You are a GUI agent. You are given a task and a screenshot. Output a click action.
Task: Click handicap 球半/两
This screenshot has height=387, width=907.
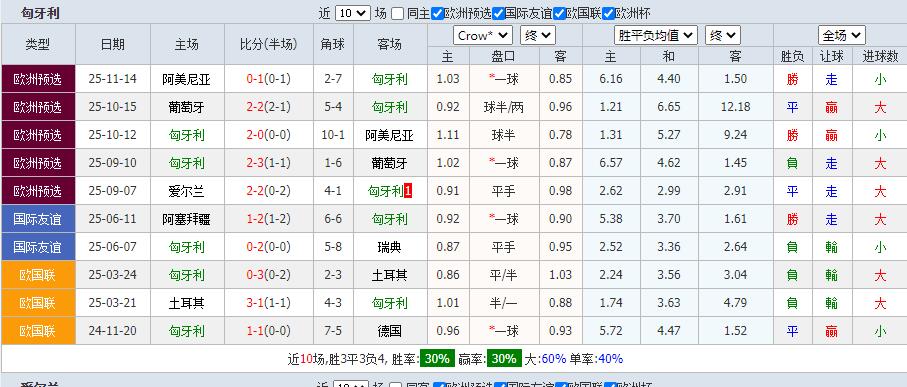504,107
